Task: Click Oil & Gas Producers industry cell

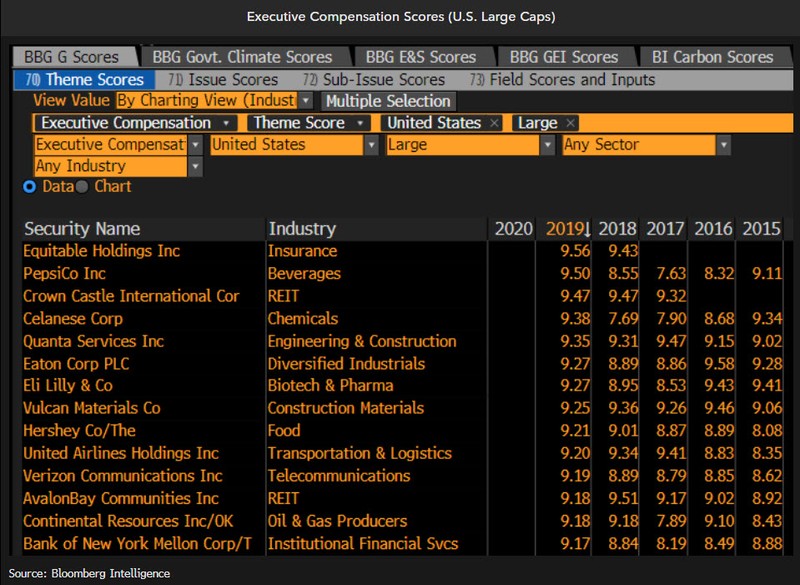Action: [x=338, y=521]
